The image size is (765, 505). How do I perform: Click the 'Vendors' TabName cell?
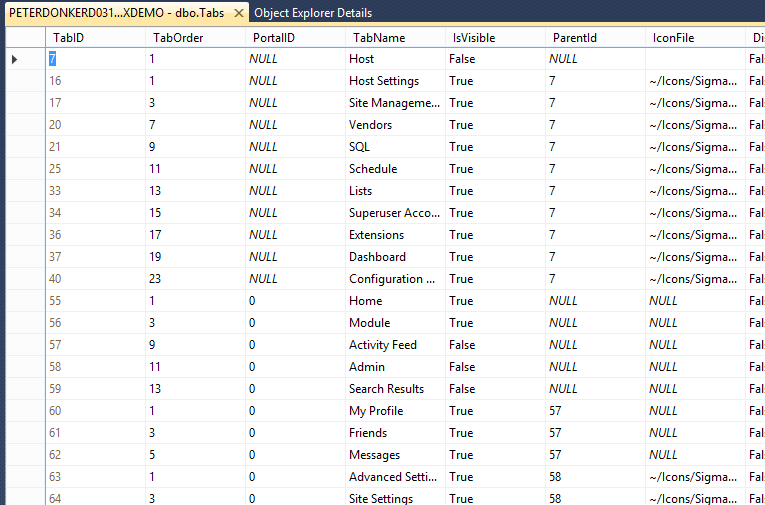coord(395,125)
